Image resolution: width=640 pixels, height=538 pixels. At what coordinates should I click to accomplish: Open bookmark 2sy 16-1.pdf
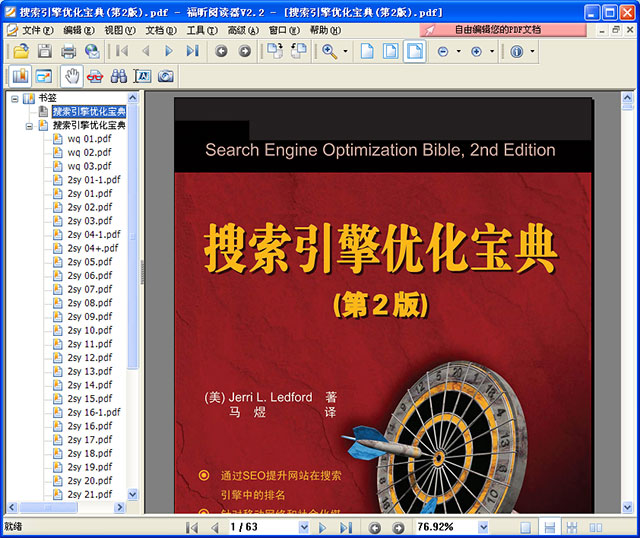coord(94,412)
